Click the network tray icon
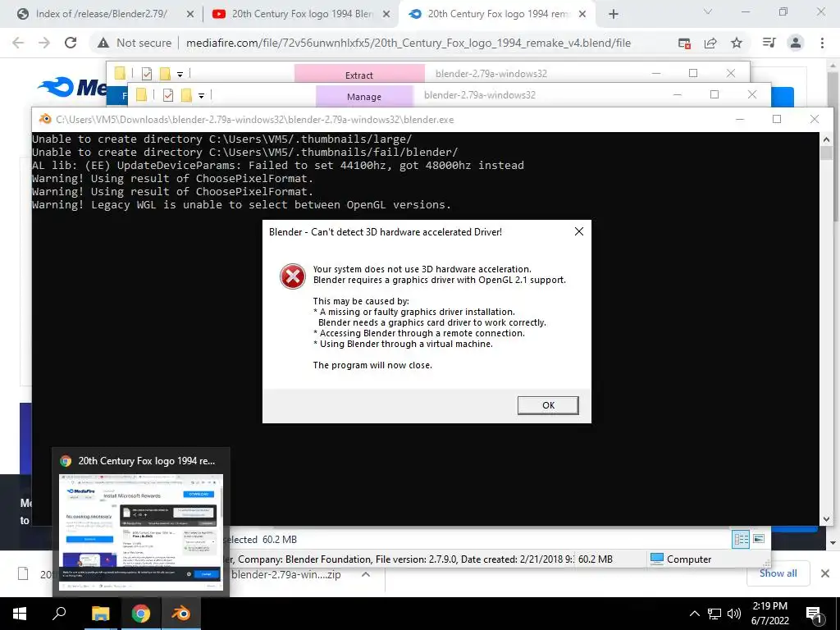 tap(714, 614)
